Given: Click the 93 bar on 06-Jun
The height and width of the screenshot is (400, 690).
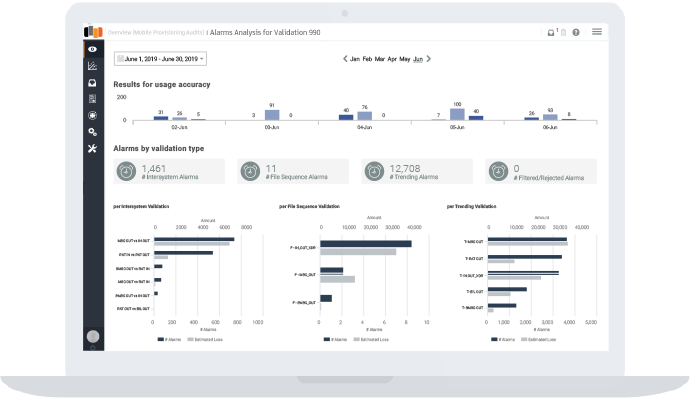Looking at the screenshot, I should click(550, 117).
